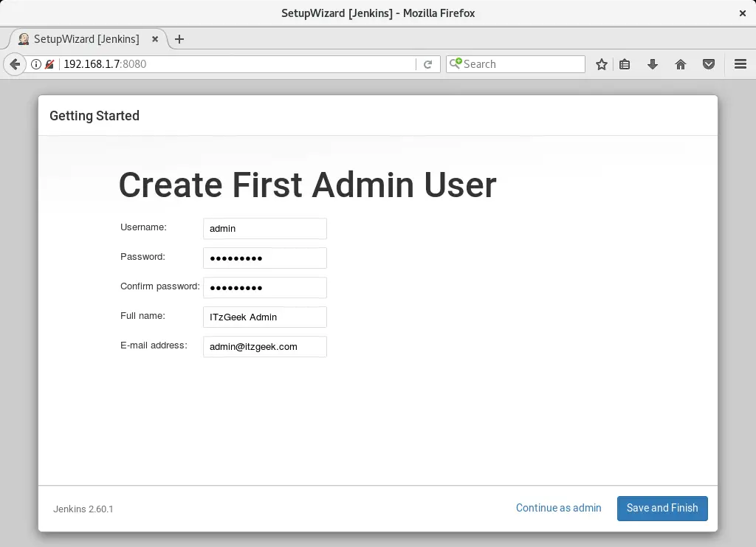This screenshot has width=756, height=547.
Task: Click the Jenkins 2.60.1 version text
Action: (x=83, y=509)
